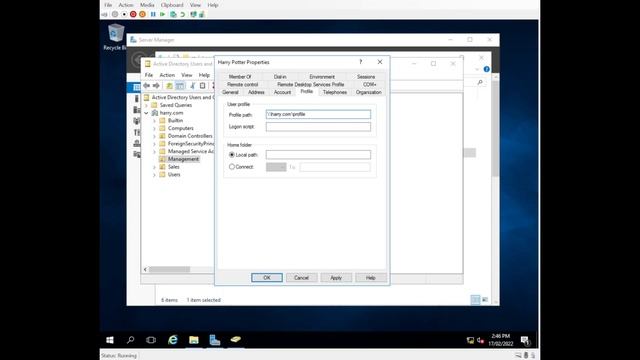Open the Environment tab
This screenshot has height=360, width=640.
[x=322, y=77]
